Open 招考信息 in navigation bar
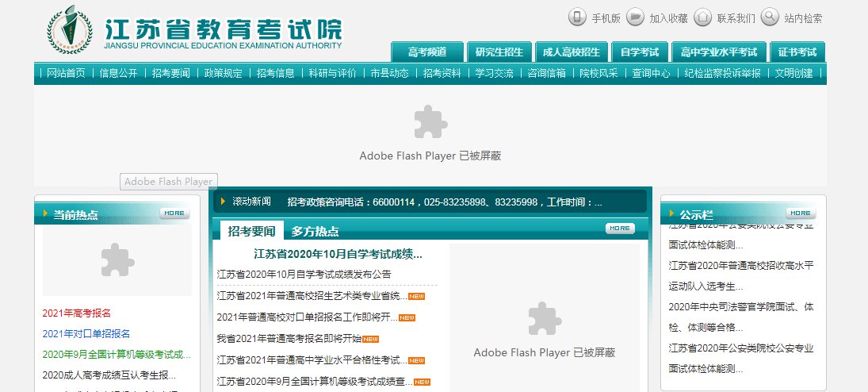The width and height of the screenshot is (868, 392). click(276, 73)
